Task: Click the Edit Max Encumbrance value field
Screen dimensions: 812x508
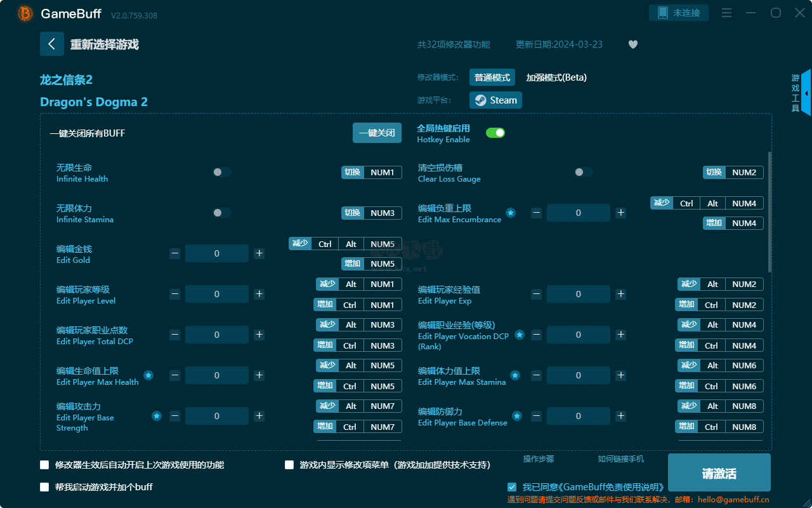Action: pos(579,213)
